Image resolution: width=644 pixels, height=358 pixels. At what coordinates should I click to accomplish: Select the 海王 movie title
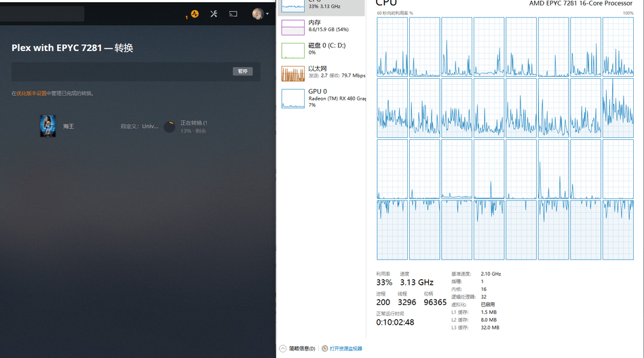[x=69, y=126]
